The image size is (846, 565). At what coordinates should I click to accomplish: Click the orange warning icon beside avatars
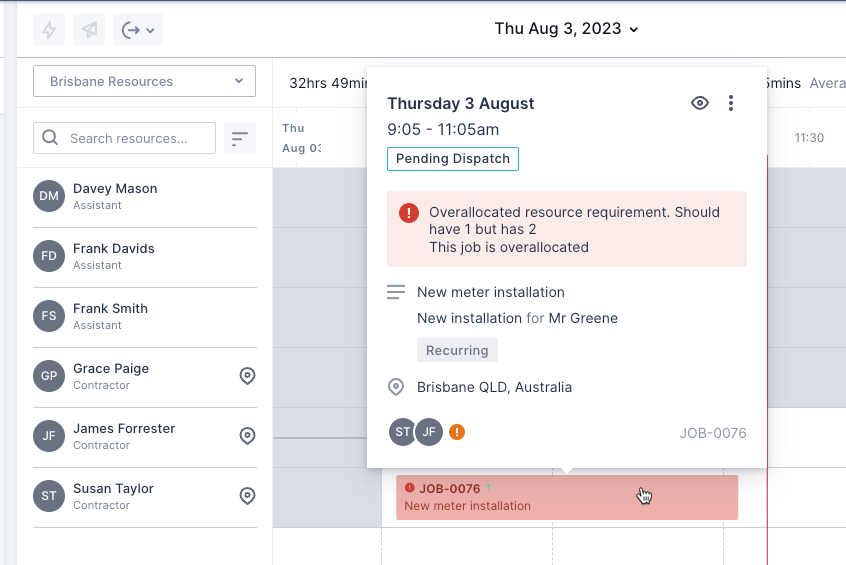pos(457,432)
